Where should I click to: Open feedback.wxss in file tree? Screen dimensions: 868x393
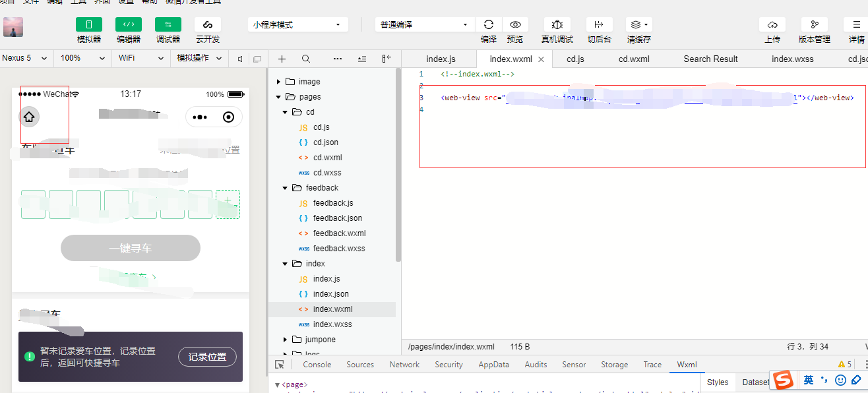pyautogui.click(x=339, y=249)
